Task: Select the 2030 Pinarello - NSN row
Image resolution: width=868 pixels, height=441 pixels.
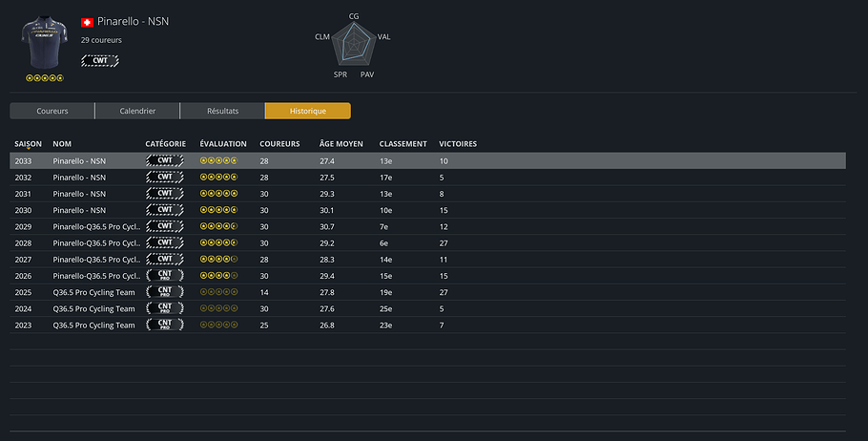Action: (x=427, y=210)
